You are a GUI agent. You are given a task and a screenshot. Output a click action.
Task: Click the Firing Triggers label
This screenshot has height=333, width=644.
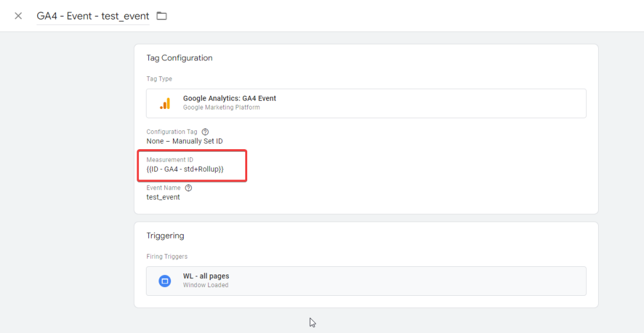tap(167, 257)
